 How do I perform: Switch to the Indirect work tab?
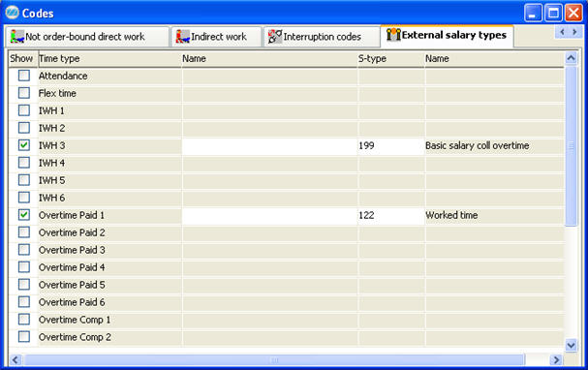pyautogui.click(x=216, y=37)
